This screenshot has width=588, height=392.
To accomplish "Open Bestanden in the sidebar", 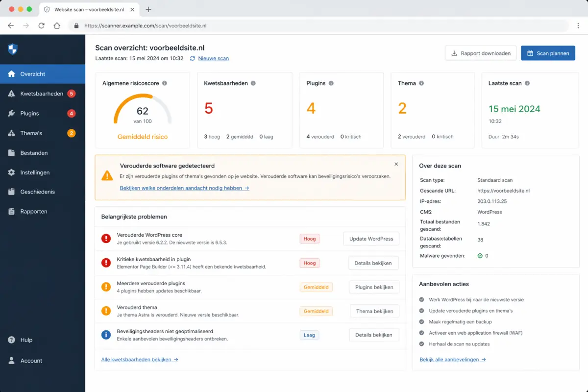I will pyautogui.click(x=43, y=153).
